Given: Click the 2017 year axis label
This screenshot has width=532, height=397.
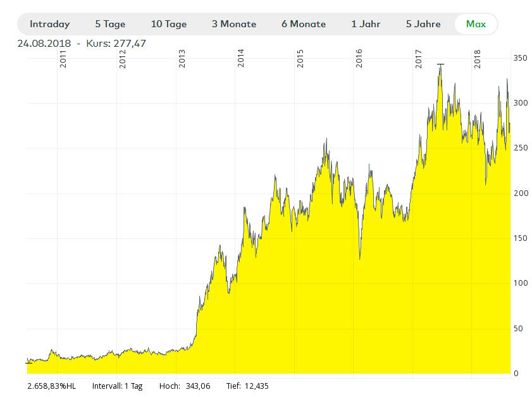Looking at the screenshot, I should pyautogui.click(x=418, y=59).
